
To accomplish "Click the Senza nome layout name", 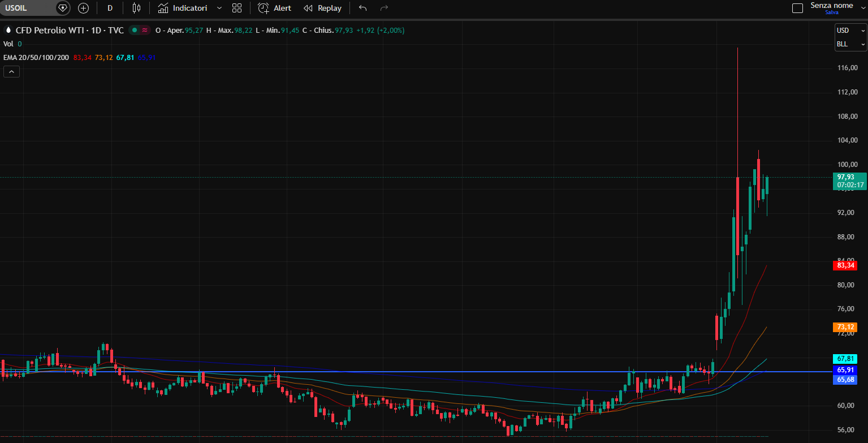I will point(831,5).
